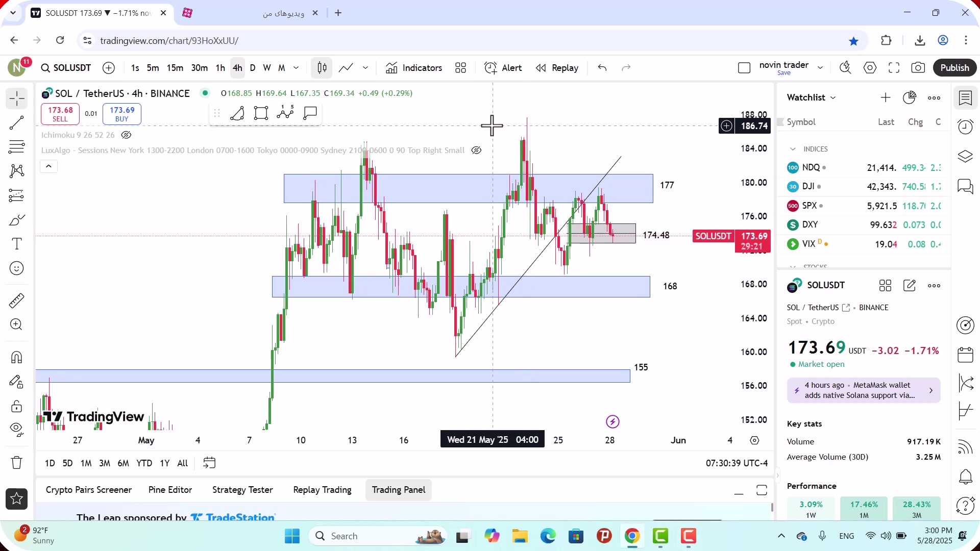Open the novin trader layout dropdown
This screenshot has width=980, height=551.
(820, 68)
